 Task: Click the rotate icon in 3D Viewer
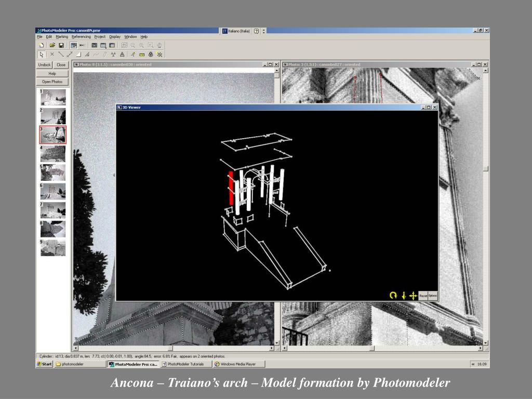(x=393, y=296)
